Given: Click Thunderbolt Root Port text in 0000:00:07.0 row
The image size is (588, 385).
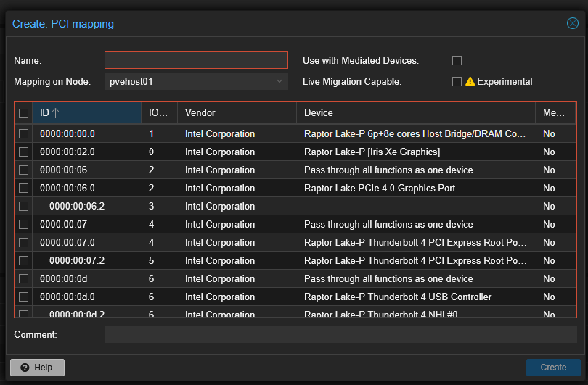Looking at the screenshot, I should coord(415,243).
